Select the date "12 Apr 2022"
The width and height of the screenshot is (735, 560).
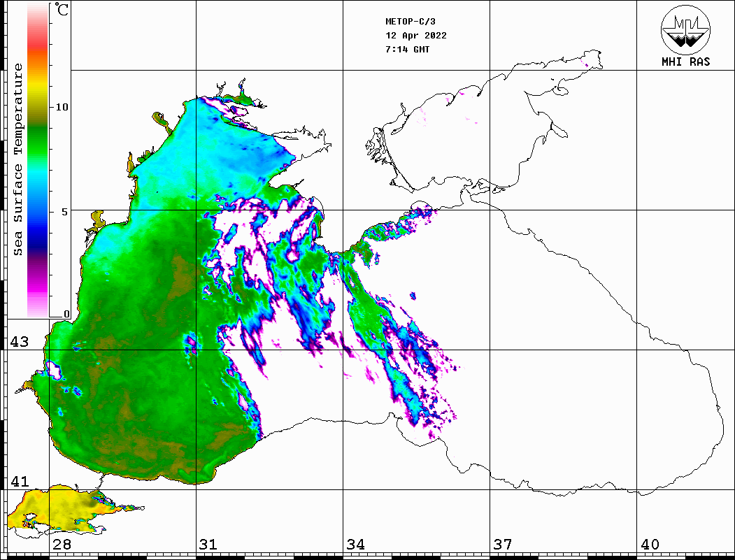pyautogui.click(x=416, y=36)
